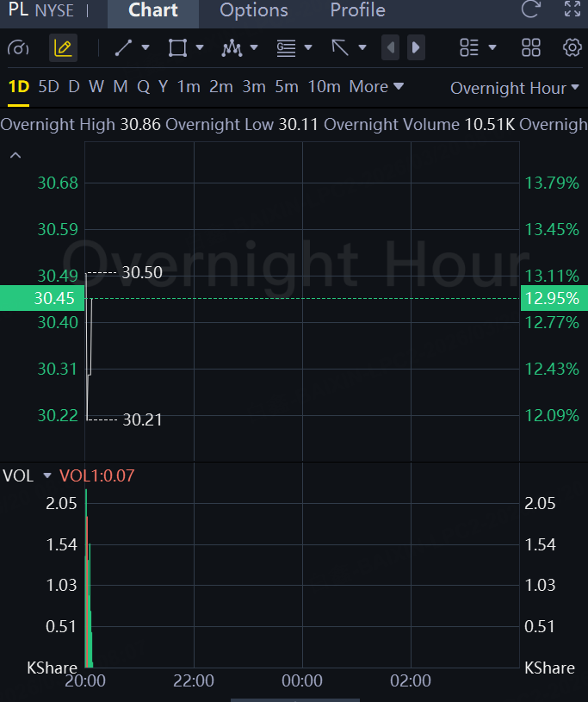Select the 10m interval
This screenshot has height=702, width=588.
pyautogui.click(x=324, y=86)
